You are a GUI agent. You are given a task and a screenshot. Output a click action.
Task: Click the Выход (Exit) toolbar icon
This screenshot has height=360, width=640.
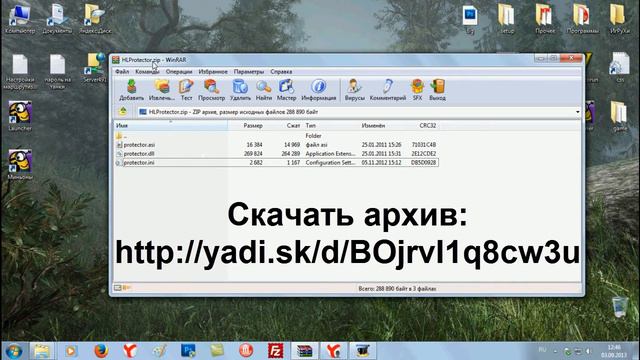[437, 90]
